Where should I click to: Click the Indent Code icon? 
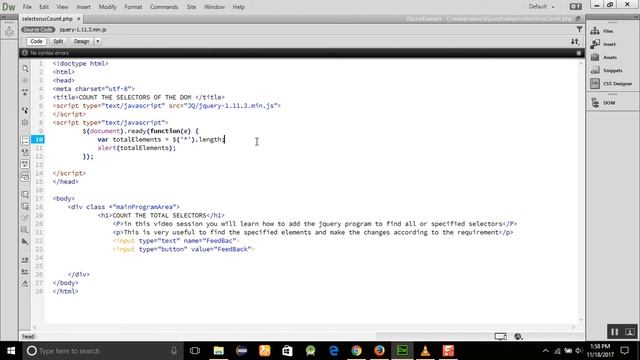25,260
